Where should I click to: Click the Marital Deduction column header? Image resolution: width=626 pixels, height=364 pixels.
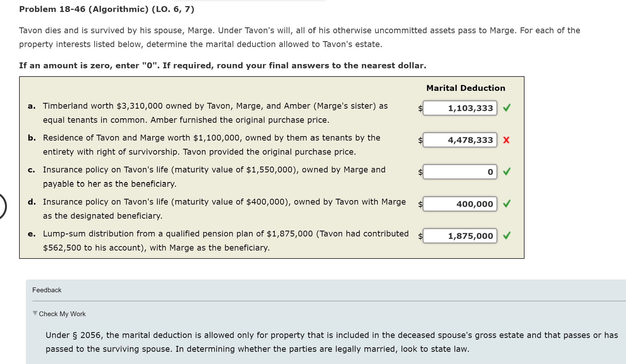[x=466, y=88]
